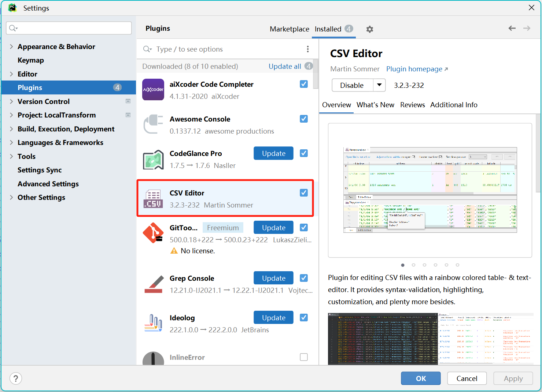Screen dimensions: 542x392
Task: Click the Update all count badge
Action: [x=309, y=66]
